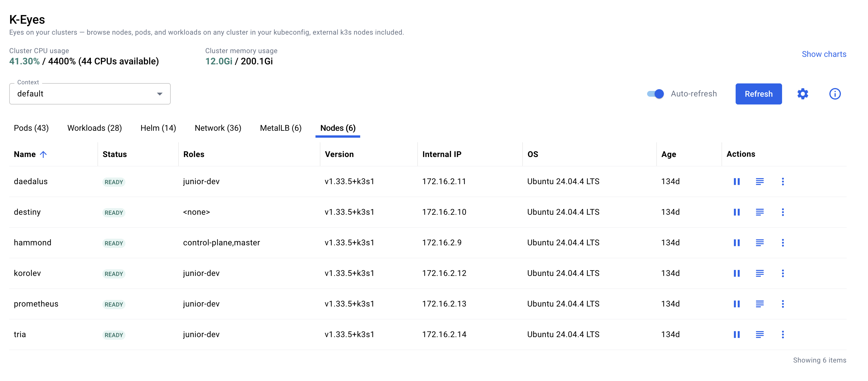The image size is (868, 381).
Task: Open three-dot menu for korolev node
Action: click(783, 273)
